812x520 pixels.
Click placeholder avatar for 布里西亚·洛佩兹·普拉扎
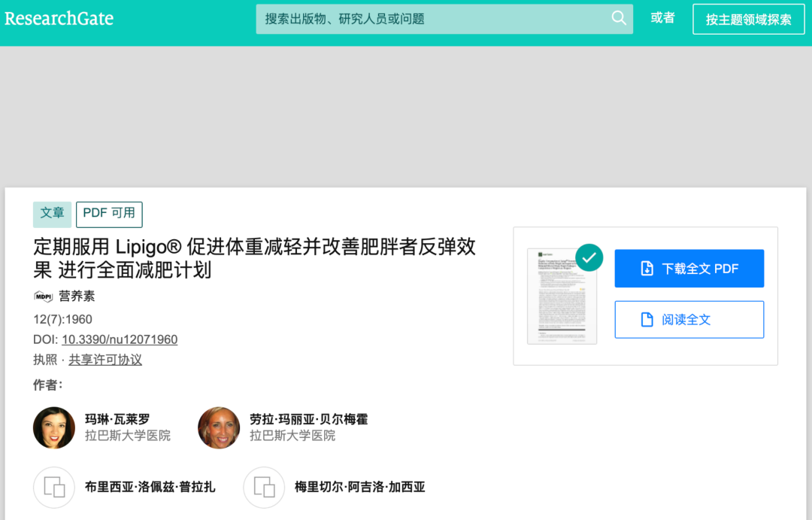tap(54, 488)
